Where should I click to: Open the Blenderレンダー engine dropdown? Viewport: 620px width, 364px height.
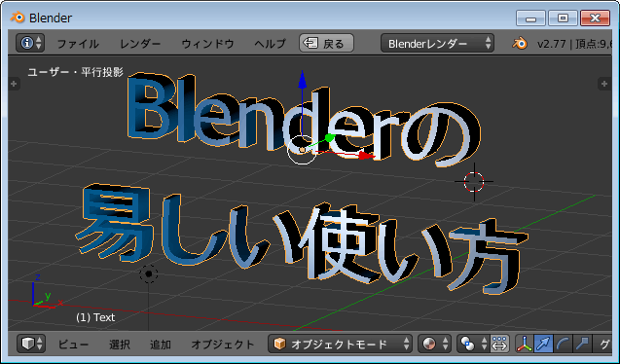437,43
